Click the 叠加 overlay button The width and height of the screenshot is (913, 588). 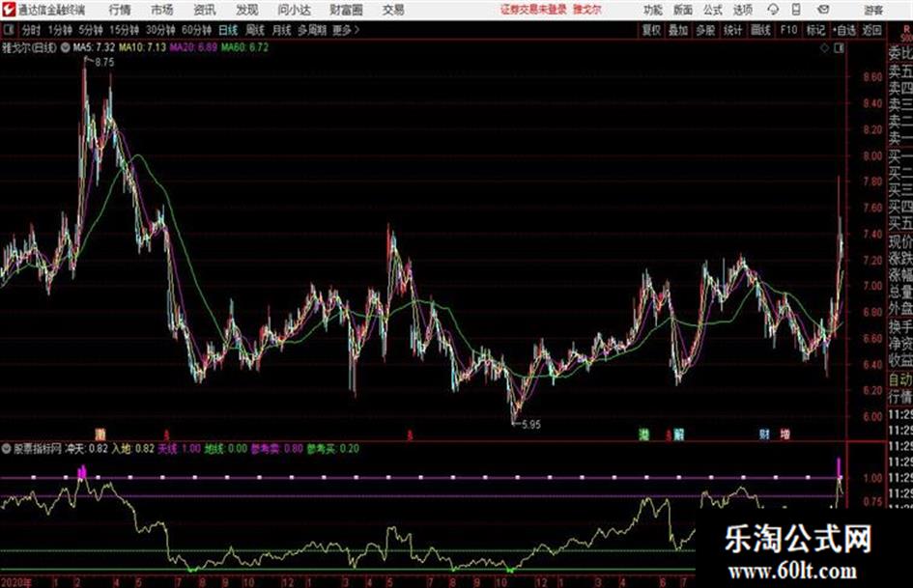678,30
